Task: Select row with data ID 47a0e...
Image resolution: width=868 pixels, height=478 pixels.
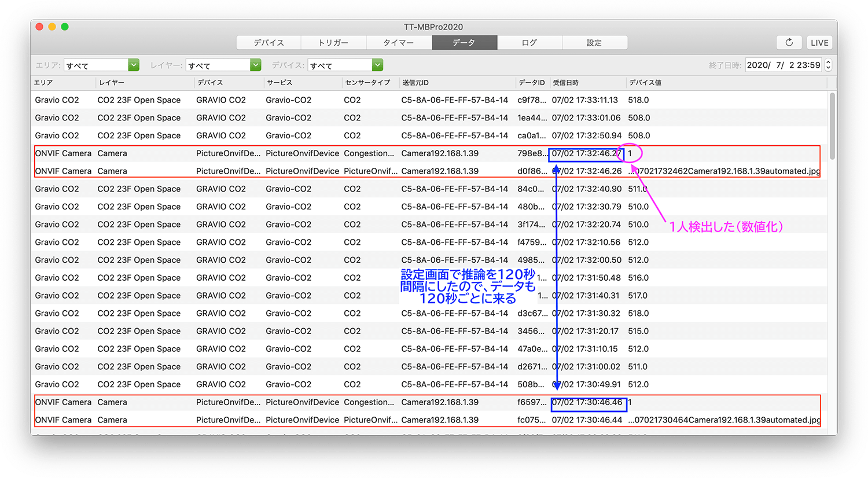Action: pos(429,349)
